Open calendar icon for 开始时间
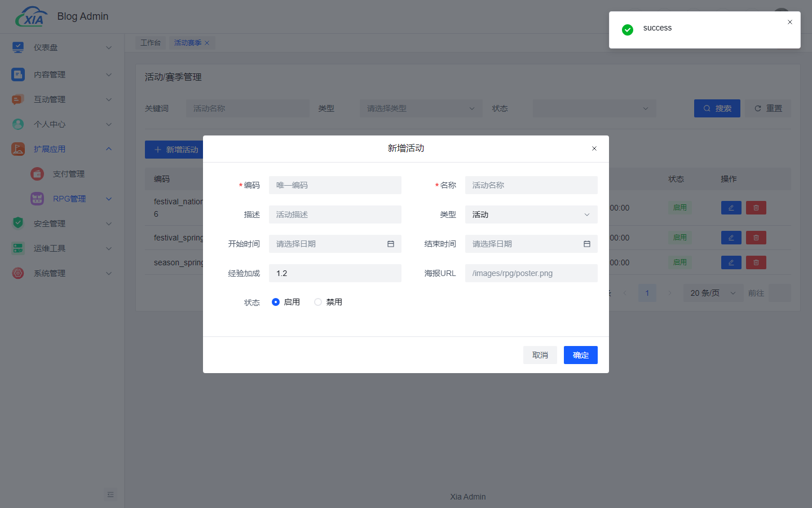 coord(391,244)
